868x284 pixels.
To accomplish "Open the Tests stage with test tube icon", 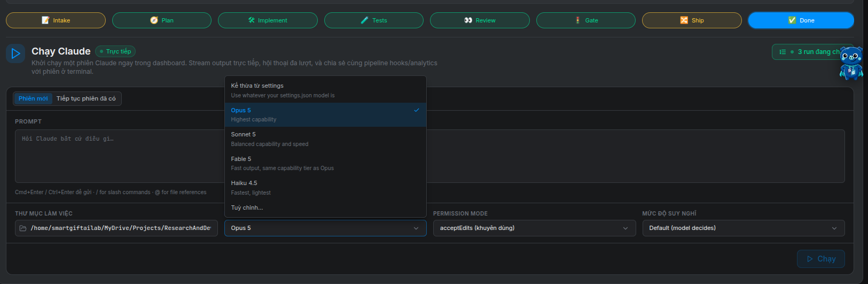I will click(374, 20).
